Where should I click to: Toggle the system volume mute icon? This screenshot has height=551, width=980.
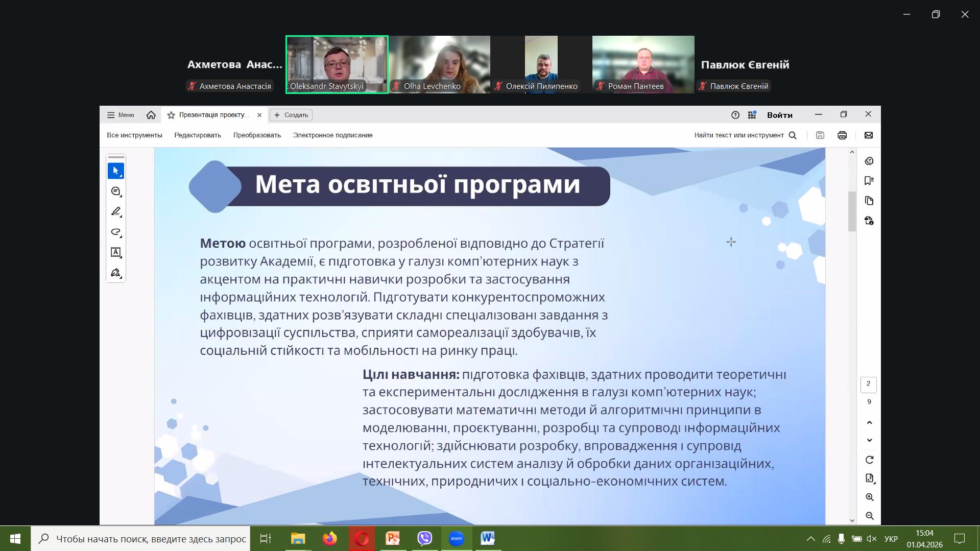872,539
